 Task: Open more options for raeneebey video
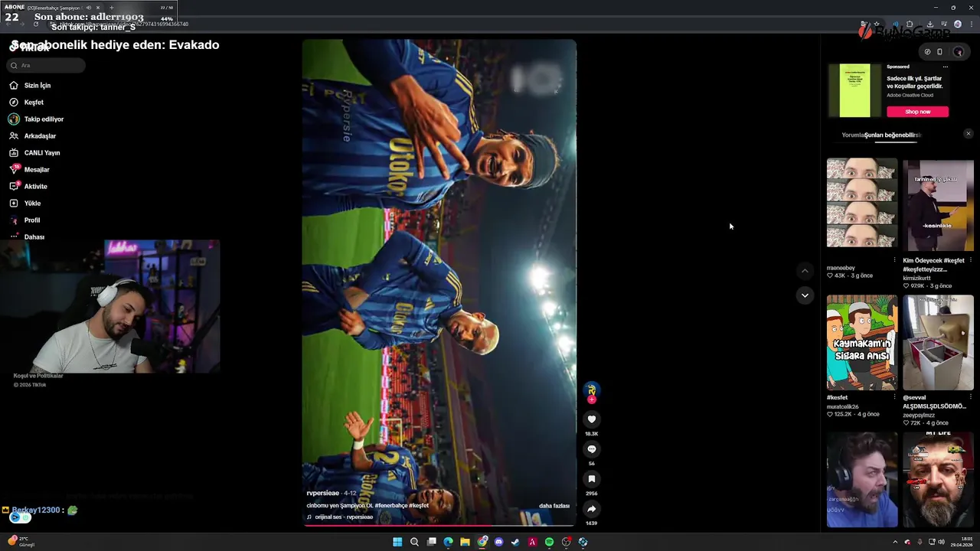pos(894,260)
